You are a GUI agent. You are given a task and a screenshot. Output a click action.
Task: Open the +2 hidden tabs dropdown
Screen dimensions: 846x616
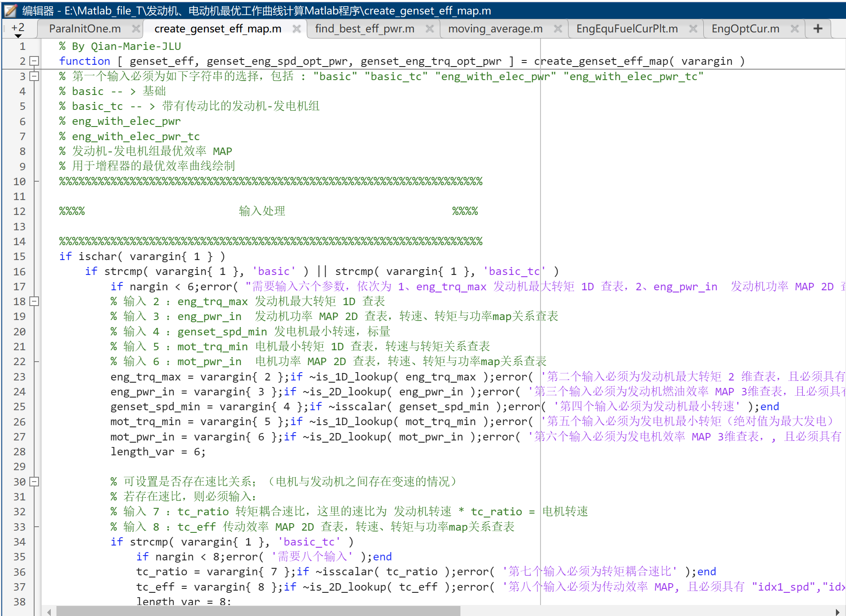(x=18, y=30)
